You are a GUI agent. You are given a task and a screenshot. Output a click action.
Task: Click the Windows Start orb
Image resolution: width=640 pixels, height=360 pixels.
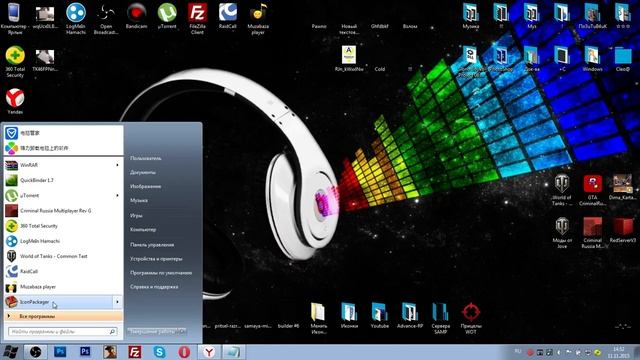[10, 351]
